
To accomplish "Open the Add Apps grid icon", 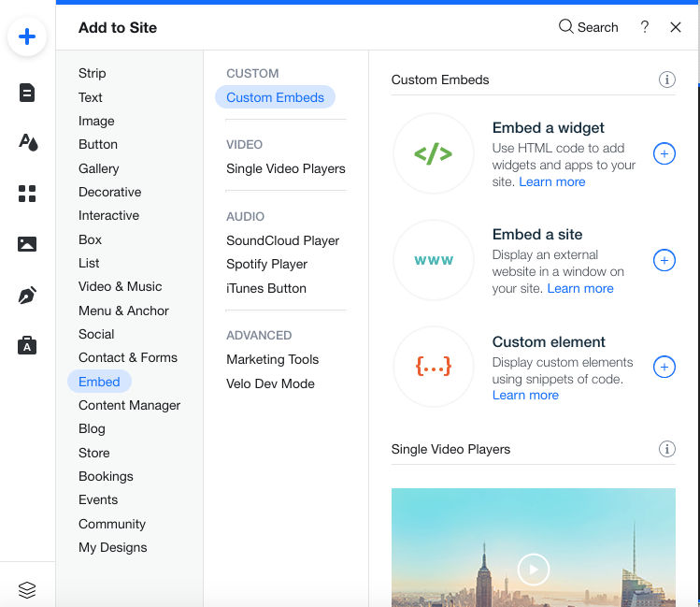I will (27, 194).
